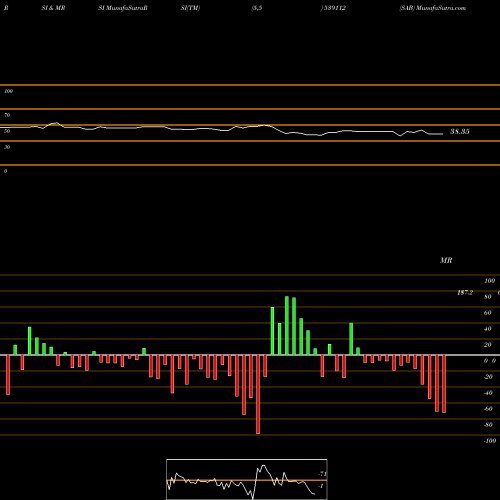Click the header text 'SI(TM)'
This screenshot has width=500, height=500.
[x=190, y=8]
